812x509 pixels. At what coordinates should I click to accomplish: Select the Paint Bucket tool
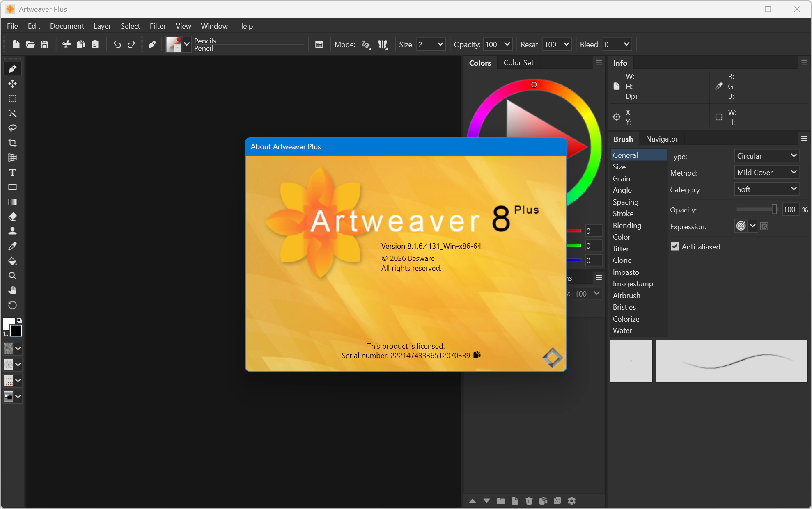pyautogui.click(x=12, y=261)
